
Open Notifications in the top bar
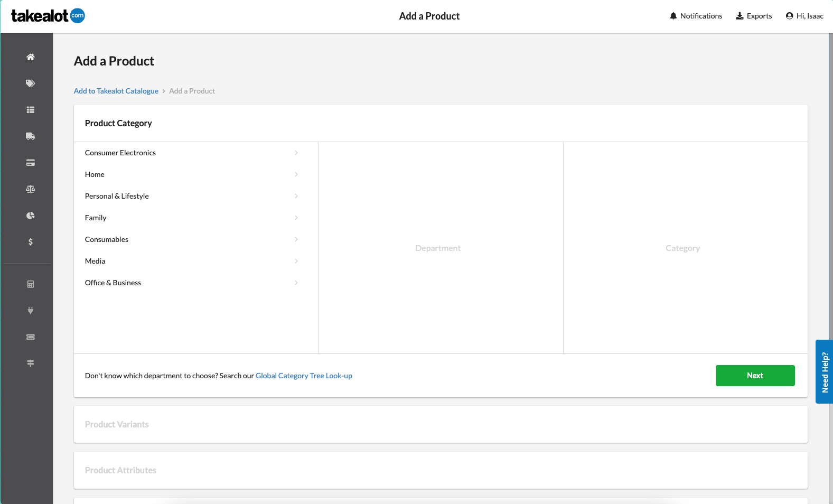pos(696,16)
